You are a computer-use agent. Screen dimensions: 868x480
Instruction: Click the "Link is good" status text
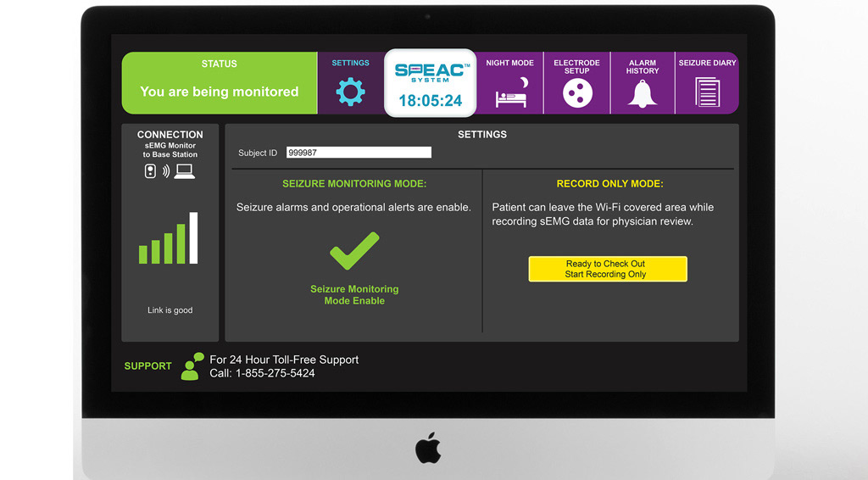tap(170, 310)
